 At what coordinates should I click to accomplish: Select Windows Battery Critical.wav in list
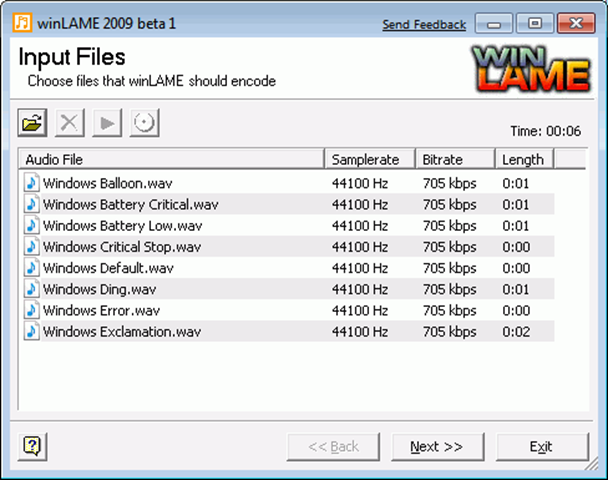click(x=130, y=204)
